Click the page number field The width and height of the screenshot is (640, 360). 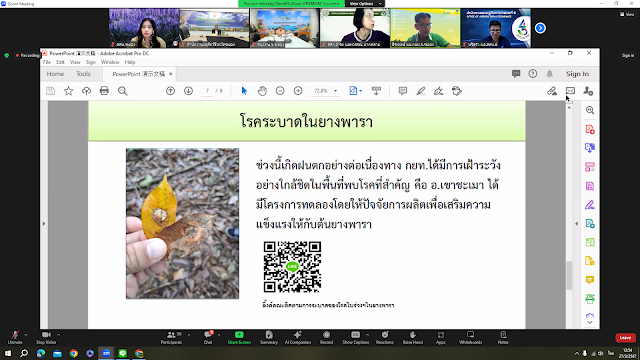pos(207,91)
